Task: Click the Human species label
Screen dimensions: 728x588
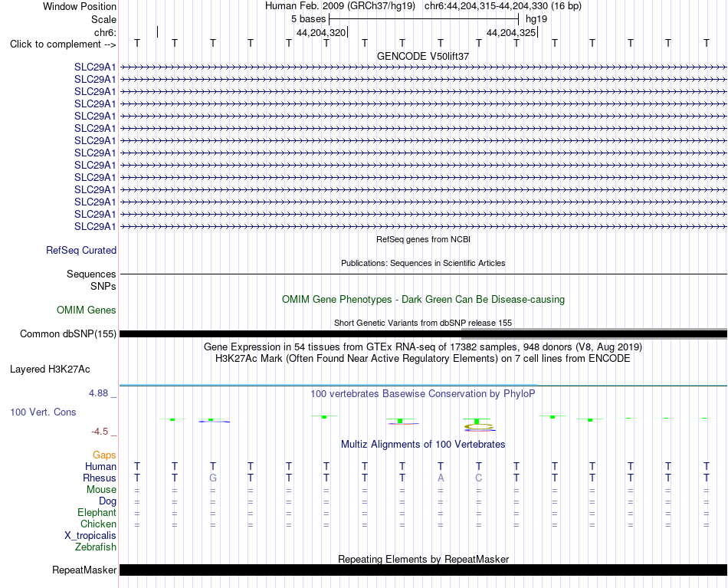Action: [100, 467]
